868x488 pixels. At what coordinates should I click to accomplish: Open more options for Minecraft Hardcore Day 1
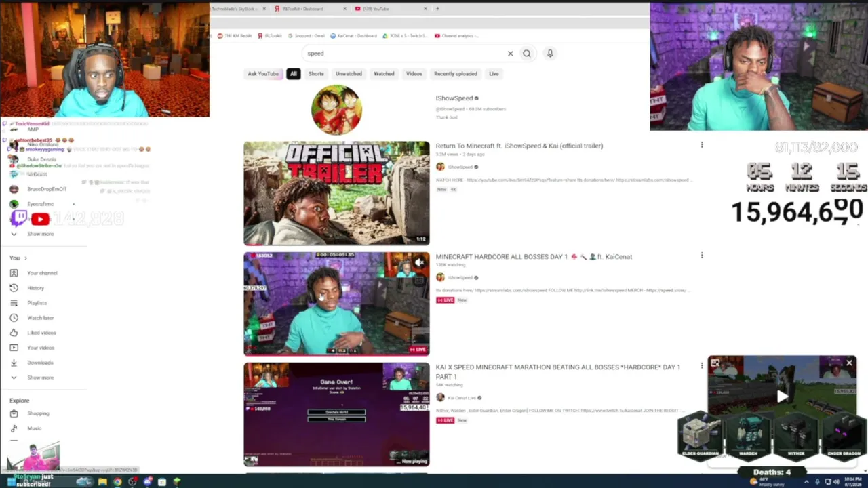tap(702, 256)
